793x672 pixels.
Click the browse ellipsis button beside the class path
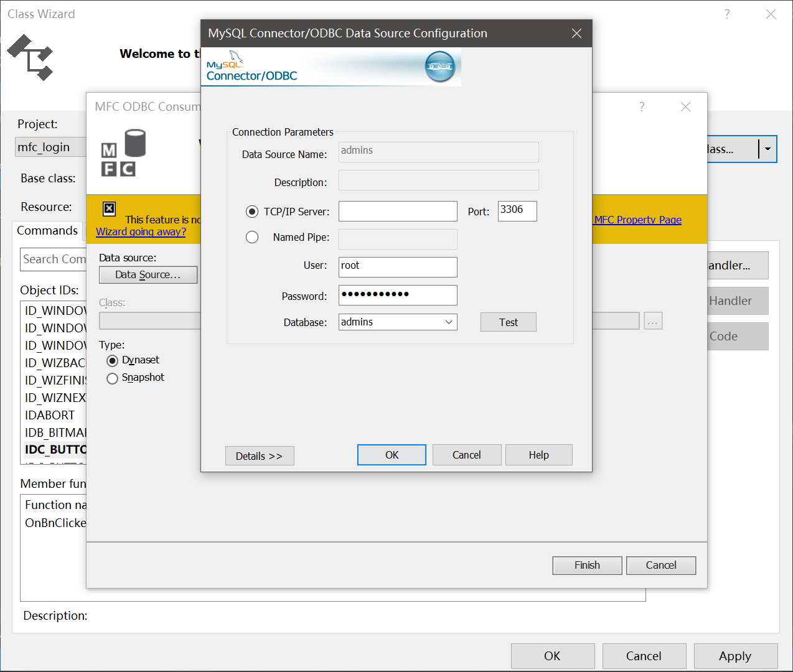tap(653, 321)
